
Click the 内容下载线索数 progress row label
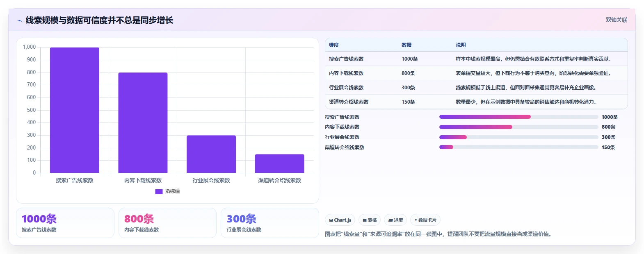coord(342,127)
